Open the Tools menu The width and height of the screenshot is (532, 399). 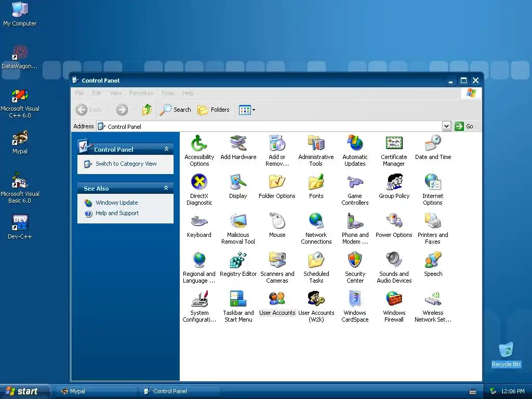pyautogui.click(x=168, y=93)
